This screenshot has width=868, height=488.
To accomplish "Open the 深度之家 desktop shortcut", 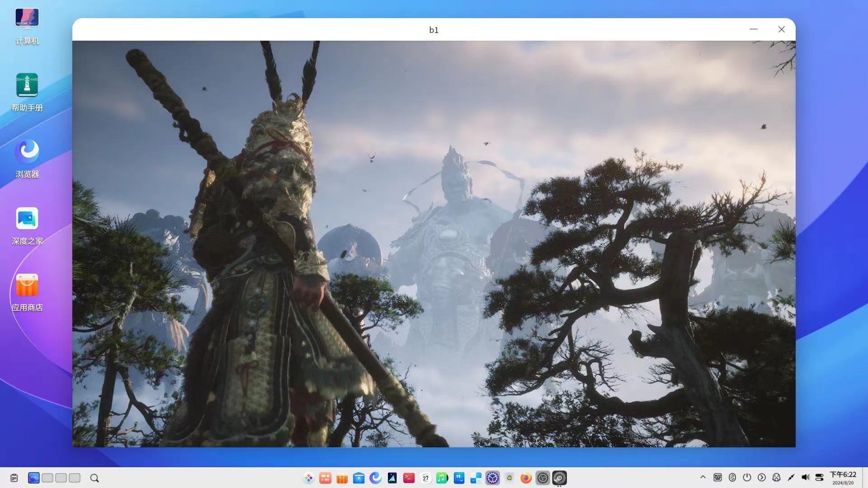I will coord(27,226).
